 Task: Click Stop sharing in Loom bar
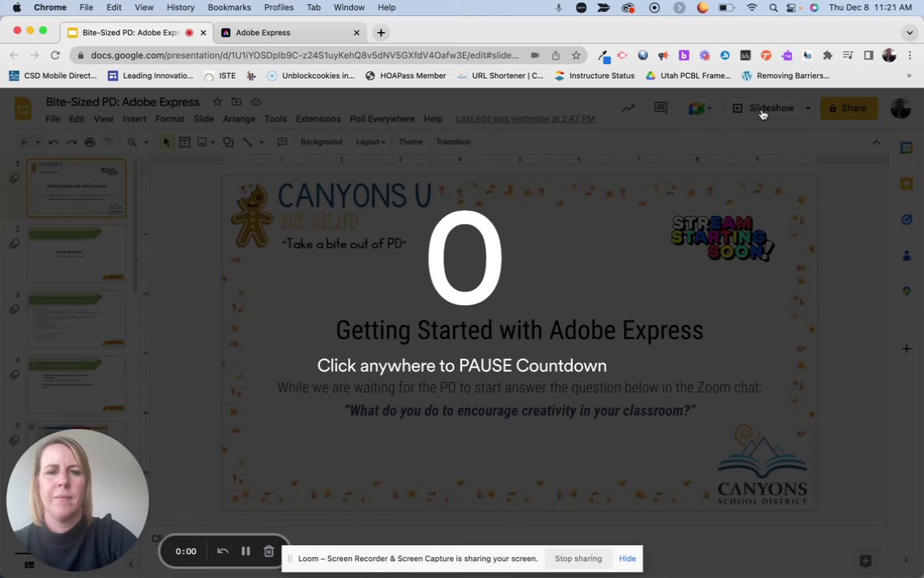coord(578,559)
